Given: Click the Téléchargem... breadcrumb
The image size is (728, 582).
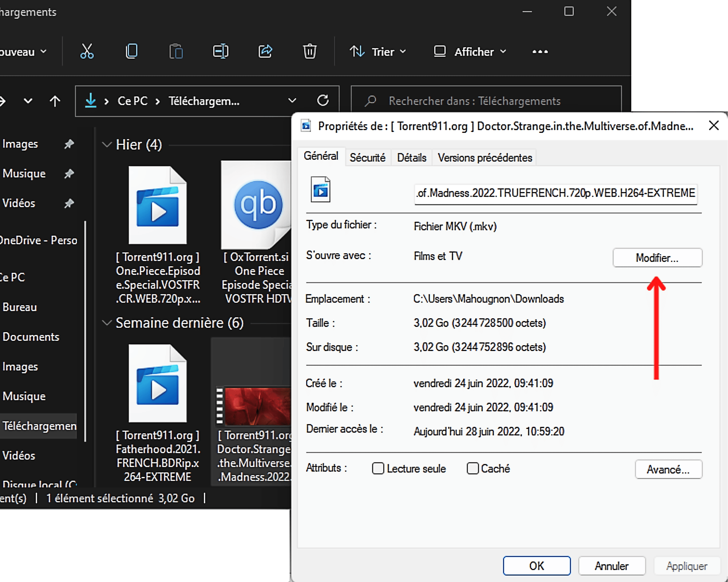Looking at the screenshot, I should tap(204, 101).
